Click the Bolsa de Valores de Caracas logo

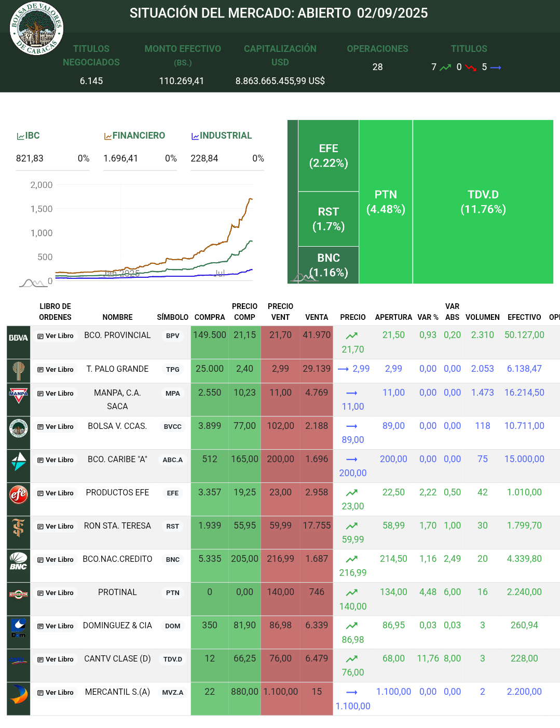(x=36, y=28)
